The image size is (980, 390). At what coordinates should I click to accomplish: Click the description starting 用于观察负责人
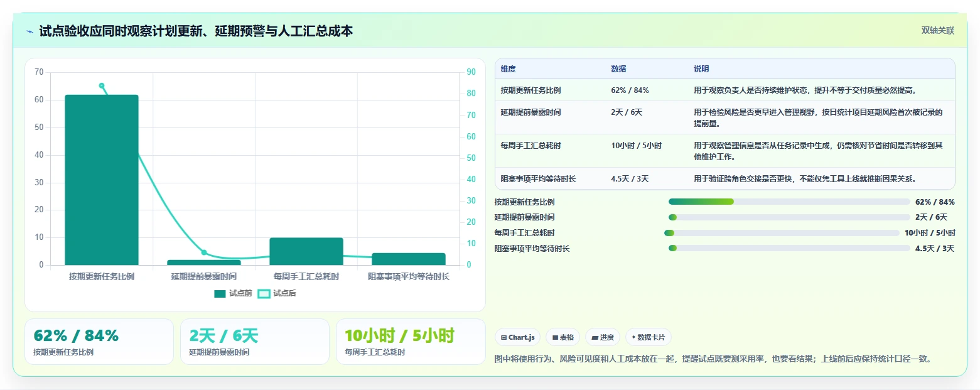click(805, 90)
